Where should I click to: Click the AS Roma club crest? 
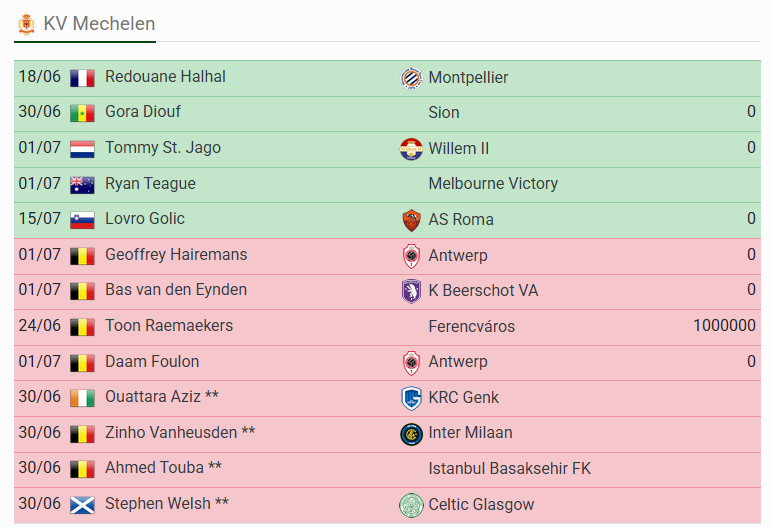tap(411, 220)
